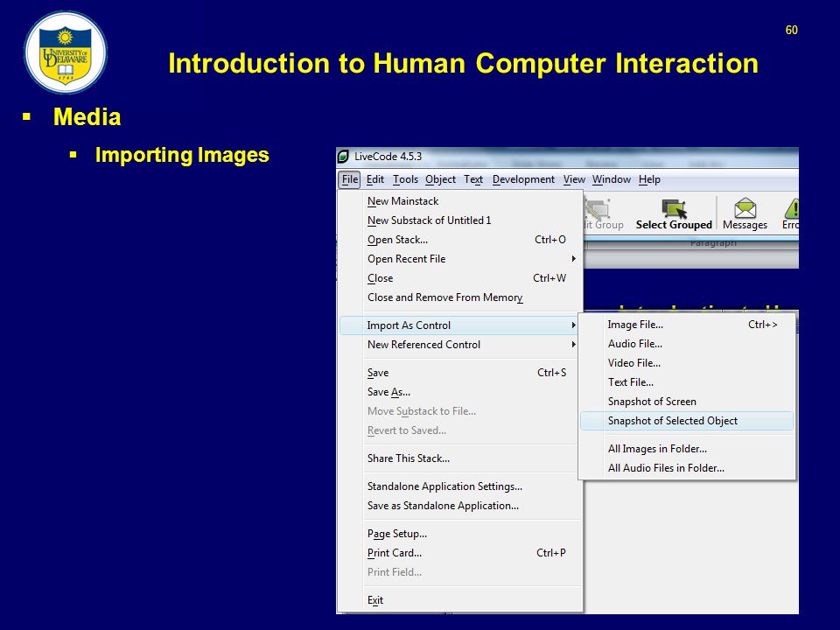Open the Tools menu
Image resolution: width=840 pixels, height=630 pixels.
tap(405, 179)
